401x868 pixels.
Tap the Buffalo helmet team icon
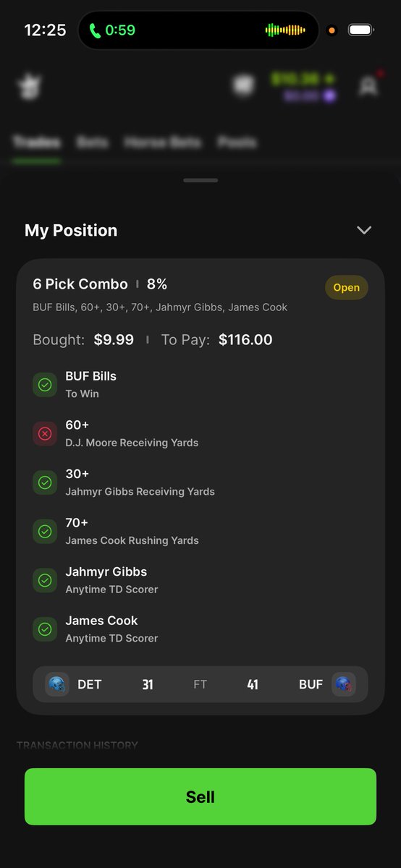(x=344, y=684)
